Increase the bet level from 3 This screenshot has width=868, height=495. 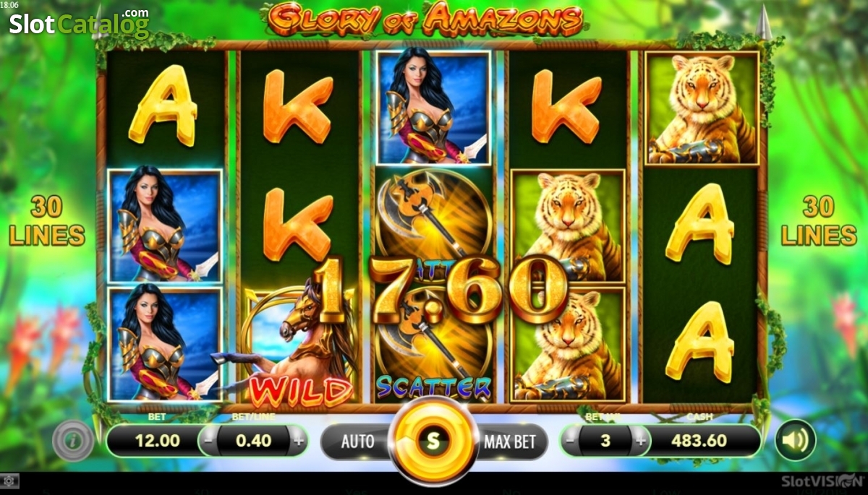pos(639,439)
